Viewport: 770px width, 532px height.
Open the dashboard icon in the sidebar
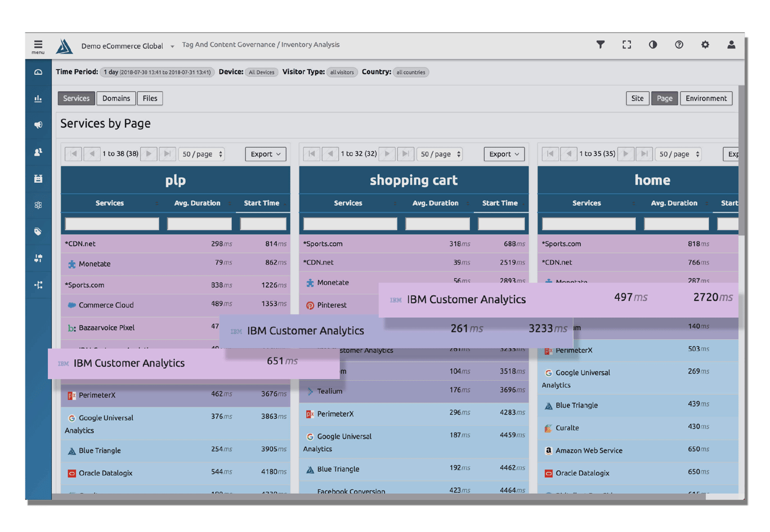pos(38,72)
